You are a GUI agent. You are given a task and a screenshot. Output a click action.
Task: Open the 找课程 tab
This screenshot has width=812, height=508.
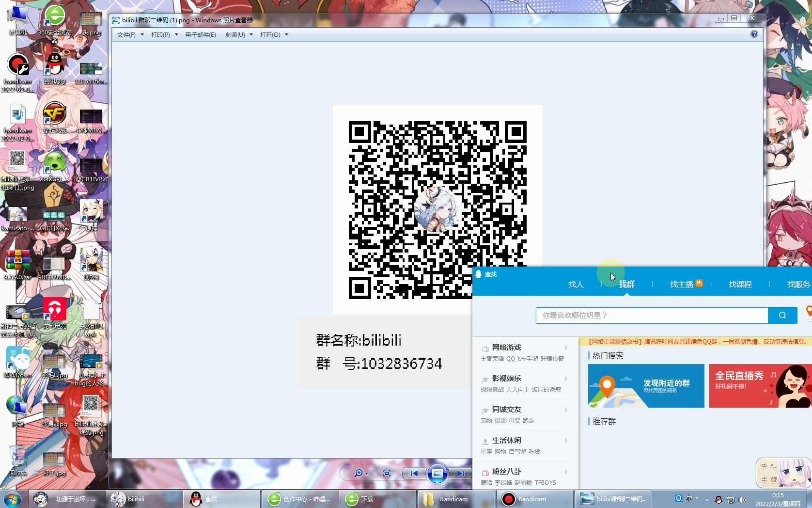click(x=740, y=284)
